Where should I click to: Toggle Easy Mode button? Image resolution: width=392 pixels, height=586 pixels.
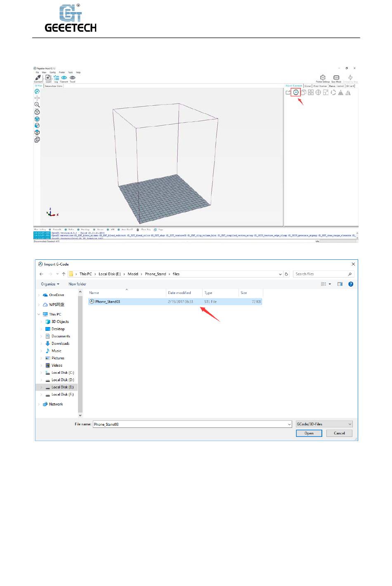click(336, 78)
